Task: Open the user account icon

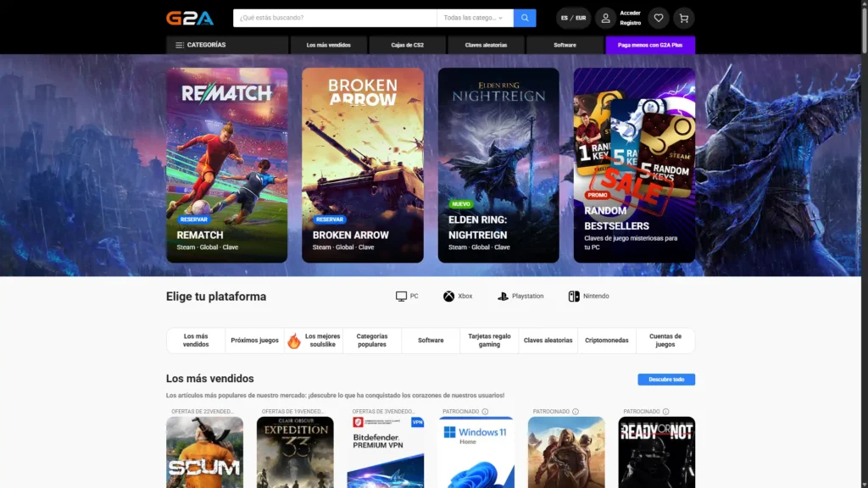Action: [605, 19]
